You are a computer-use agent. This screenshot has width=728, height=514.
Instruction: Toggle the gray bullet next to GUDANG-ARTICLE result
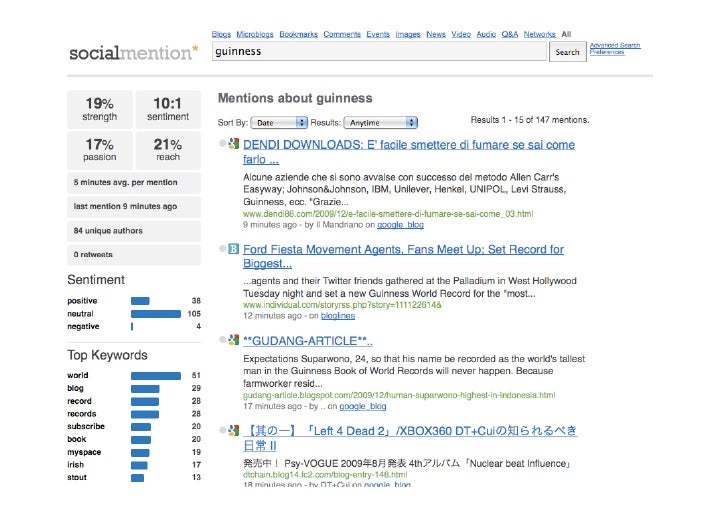point(222,340)
